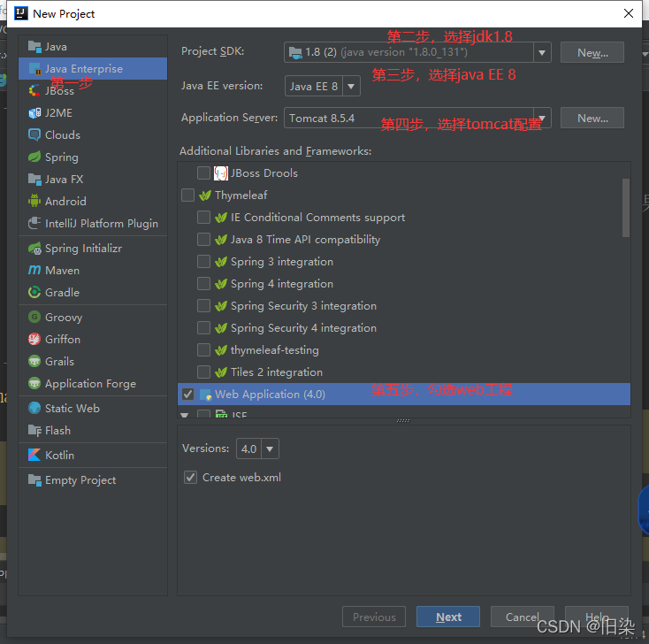Enable the JBoss Drools checkbox
This screenshot has width=649, height=644.
(x=203, y=173)
